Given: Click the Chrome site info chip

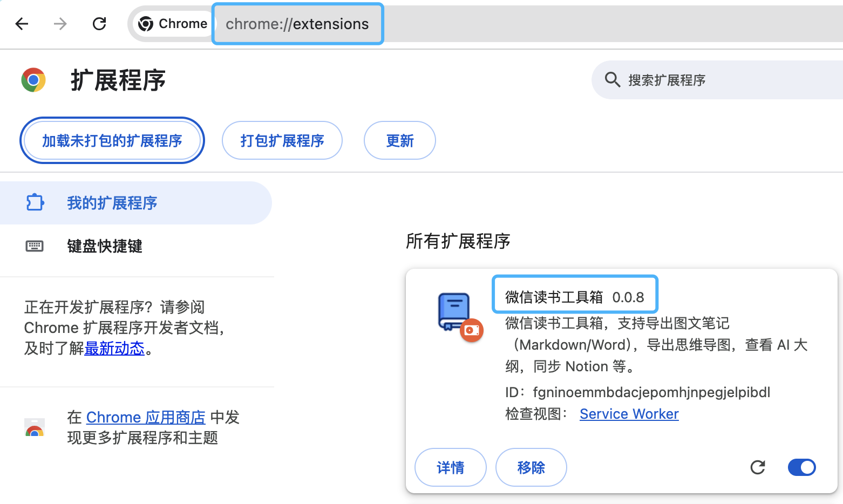Looking at the screenshot, I should tap(173, 24).
